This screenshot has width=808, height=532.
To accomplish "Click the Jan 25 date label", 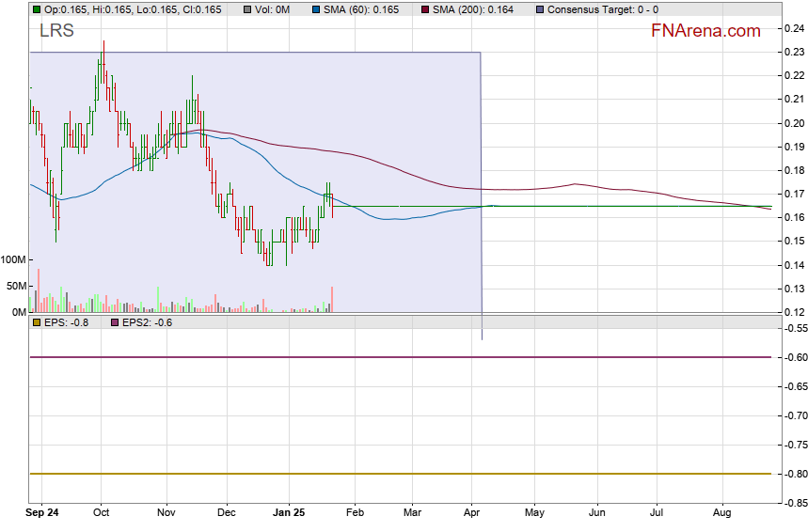I will coord(290,513).
